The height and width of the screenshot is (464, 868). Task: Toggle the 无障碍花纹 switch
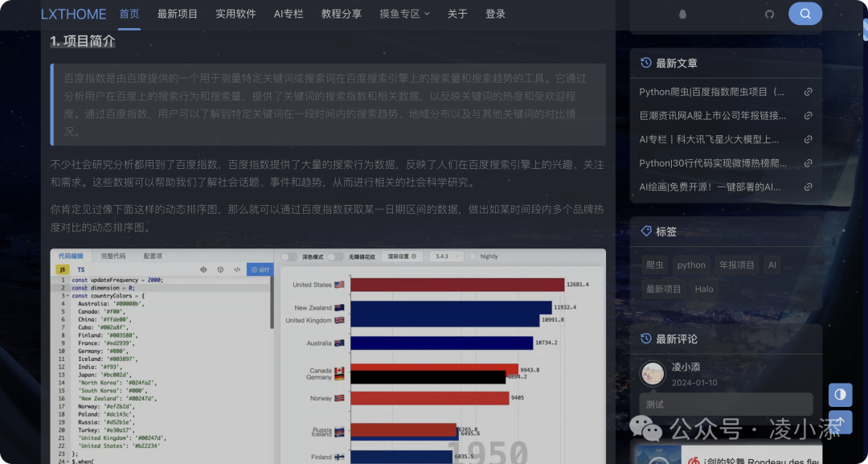pos(335,257)
